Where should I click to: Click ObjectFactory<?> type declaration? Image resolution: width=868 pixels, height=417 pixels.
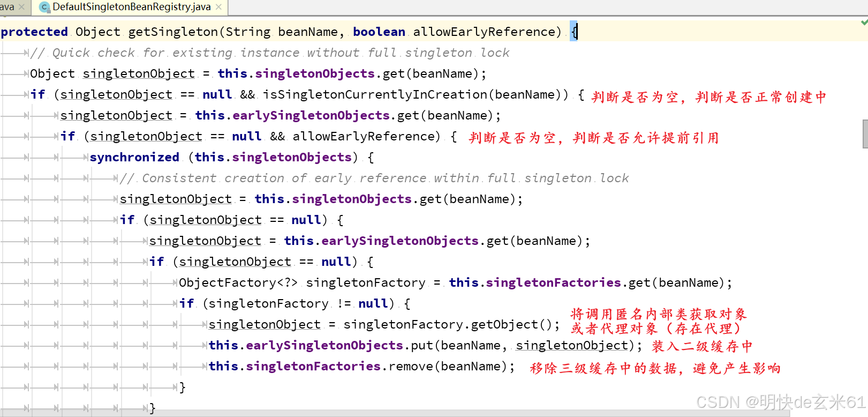(x=238, y=282)
